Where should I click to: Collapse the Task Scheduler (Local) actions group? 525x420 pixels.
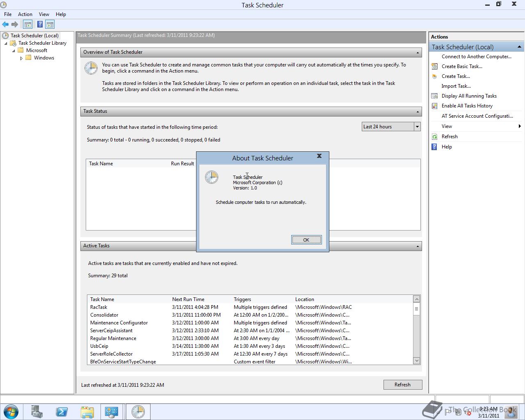519,47
